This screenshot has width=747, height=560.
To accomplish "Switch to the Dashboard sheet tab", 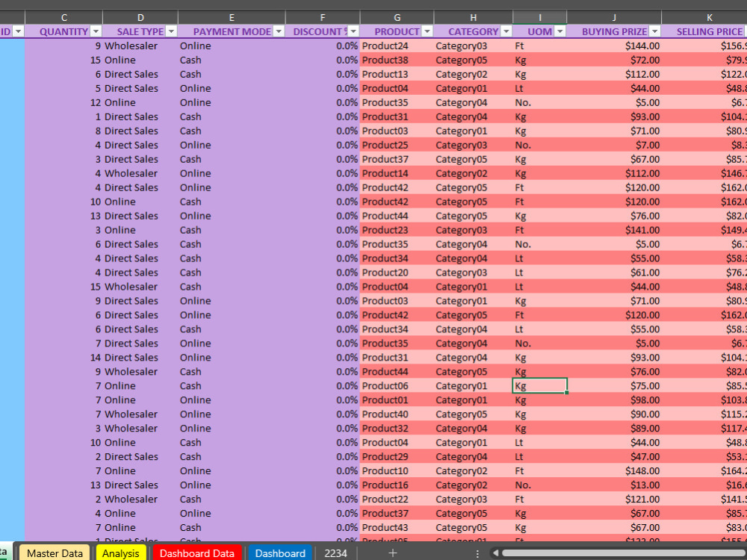I will 280,553.
